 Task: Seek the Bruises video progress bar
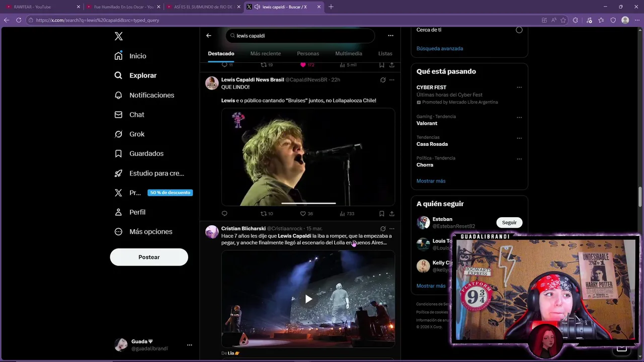pos(308,203)
